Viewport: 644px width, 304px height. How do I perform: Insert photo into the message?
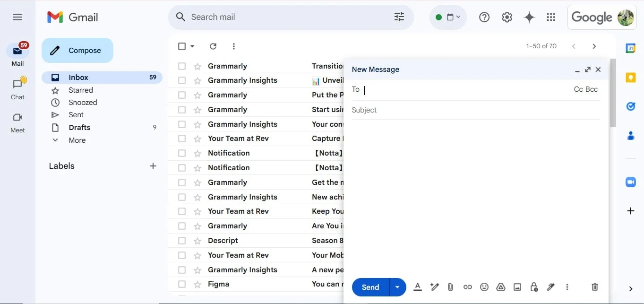point(517,287)
